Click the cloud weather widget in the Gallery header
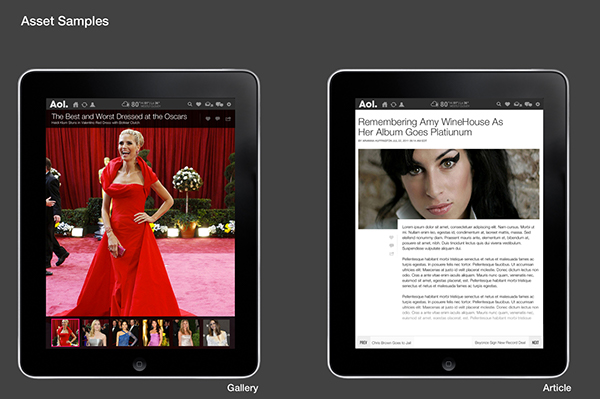600x399 pixels. (141, 104)
